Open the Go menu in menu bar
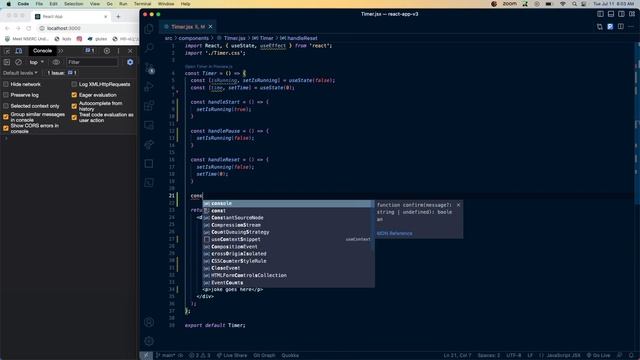 109,4
